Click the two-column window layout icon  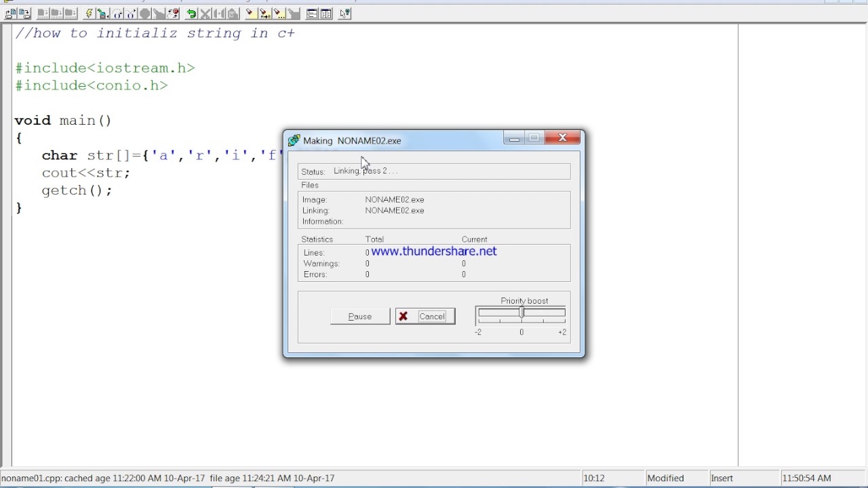pos(325,14)
